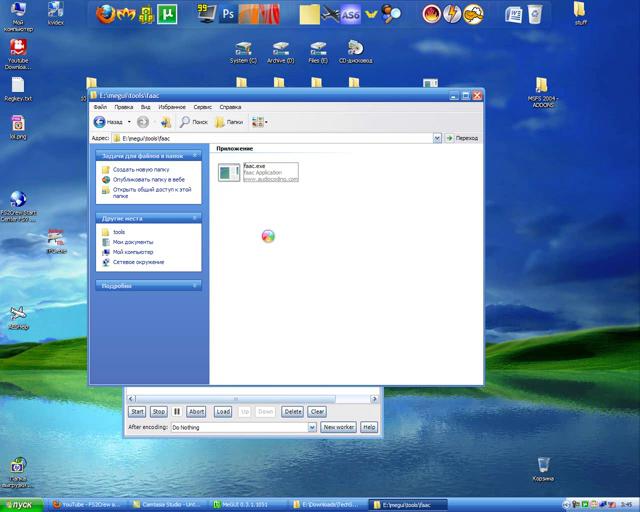The image size is (640, 512).
Task: Expand the Подробно details panel
Action: tap(195, 285)
